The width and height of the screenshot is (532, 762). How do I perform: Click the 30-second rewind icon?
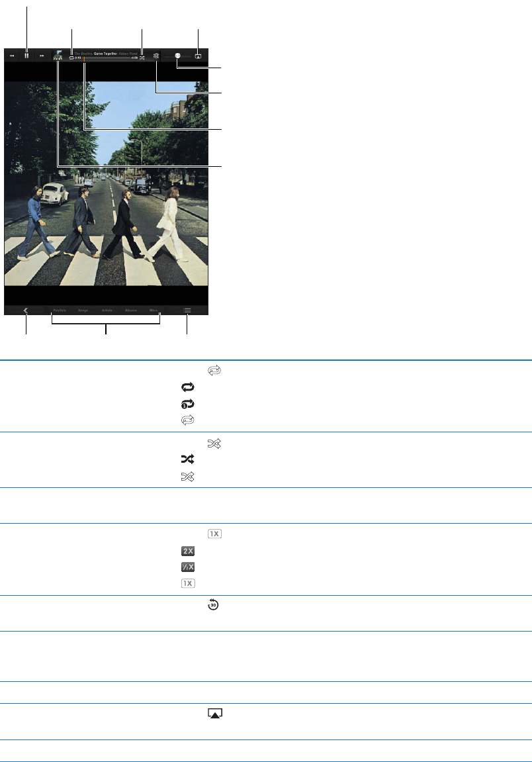click(213, 605)
